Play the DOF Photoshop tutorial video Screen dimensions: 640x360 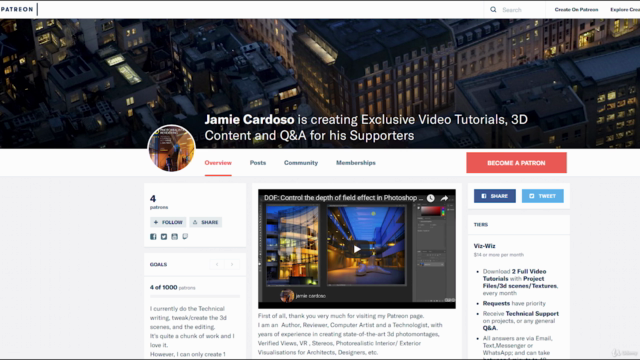click(x=357, y=249)
